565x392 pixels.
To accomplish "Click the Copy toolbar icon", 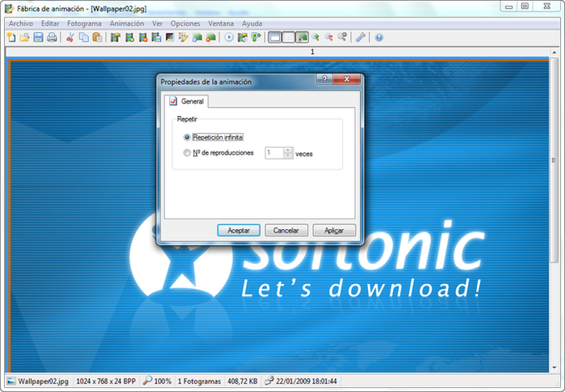I will click(84, 37).
